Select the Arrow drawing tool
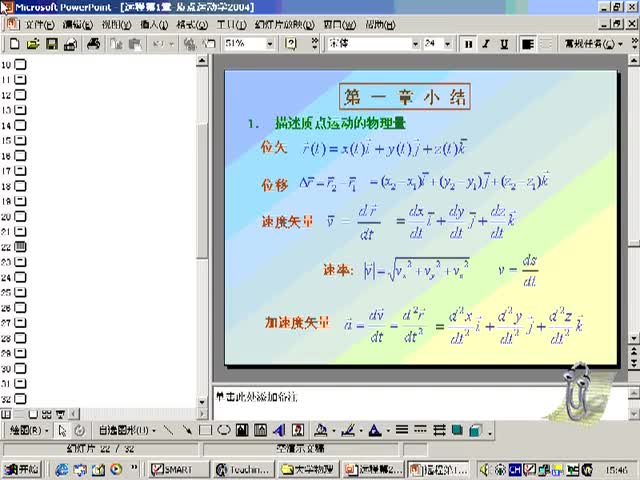 click(187, 430)
